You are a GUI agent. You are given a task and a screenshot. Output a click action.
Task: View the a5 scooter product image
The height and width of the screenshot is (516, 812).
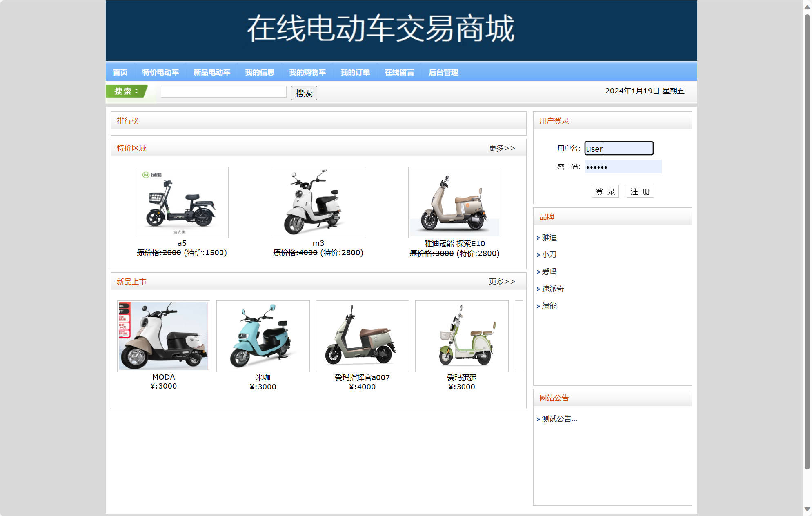[x=182, y=202]
